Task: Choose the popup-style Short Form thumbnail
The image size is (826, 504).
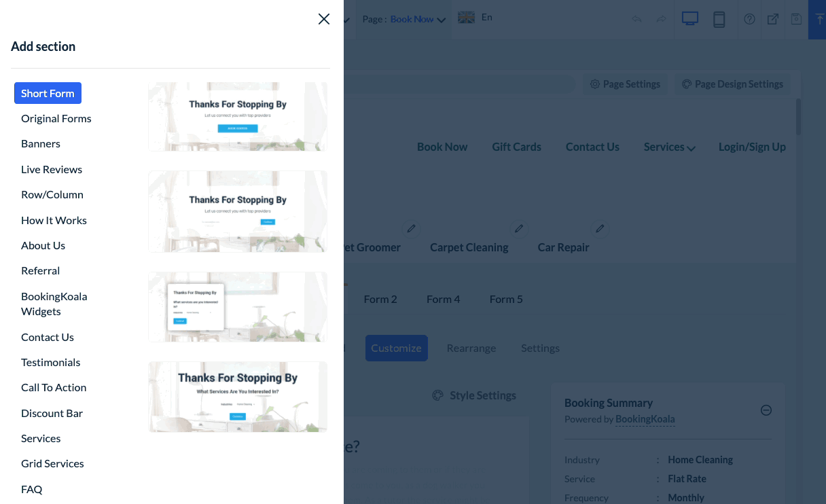Action: [x=238, y=307]
